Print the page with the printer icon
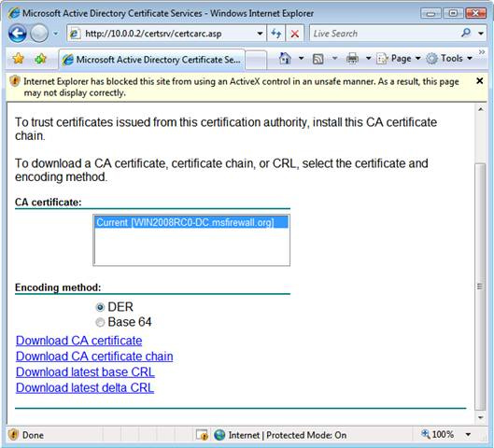Viewport: 494px width, 448px height. (352, 59)
